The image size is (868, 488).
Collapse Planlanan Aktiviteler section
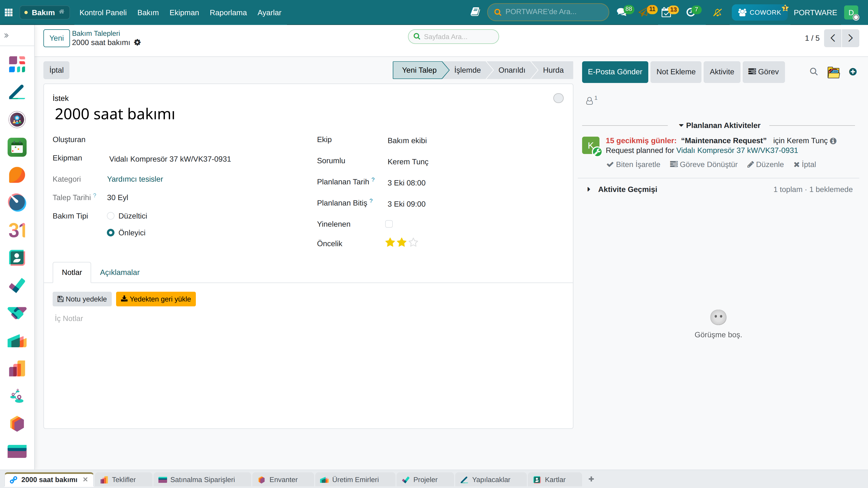point(719,125)
